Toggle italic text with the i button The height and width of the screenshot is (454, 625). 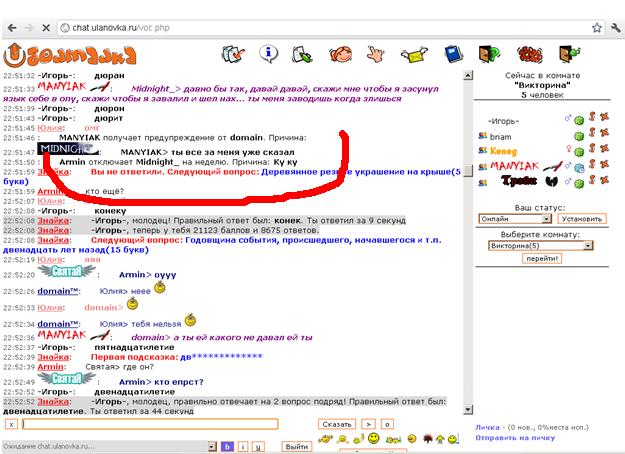coord(244,446)
